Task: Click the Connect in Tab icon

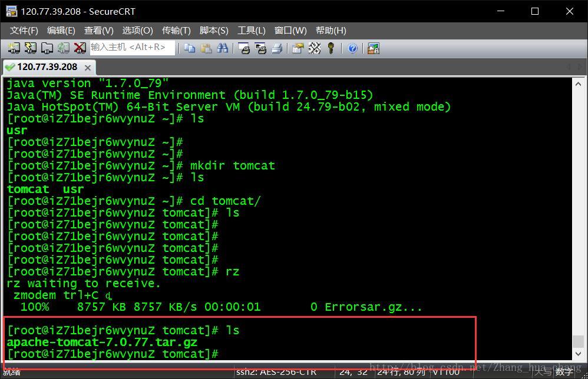Action: pos(47,48)
